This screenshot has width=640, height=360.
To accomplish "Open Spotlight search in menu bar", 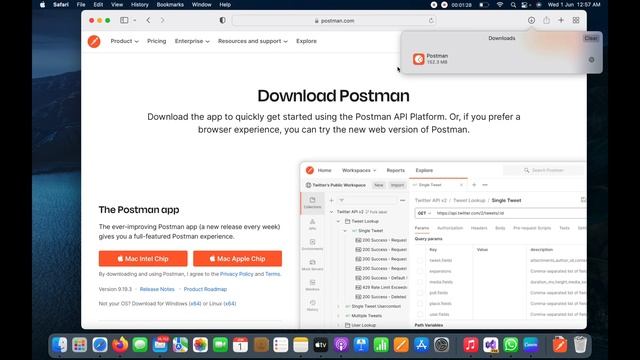I will point(513,5).
